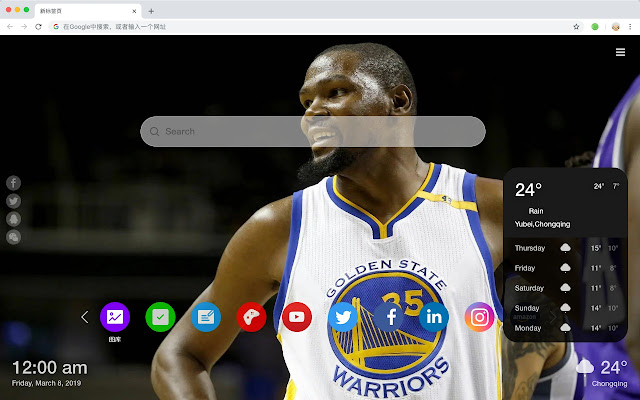Click the 12:00 am clock display
The height and width of the screenshot is (400, 640).
click(50, 368)
